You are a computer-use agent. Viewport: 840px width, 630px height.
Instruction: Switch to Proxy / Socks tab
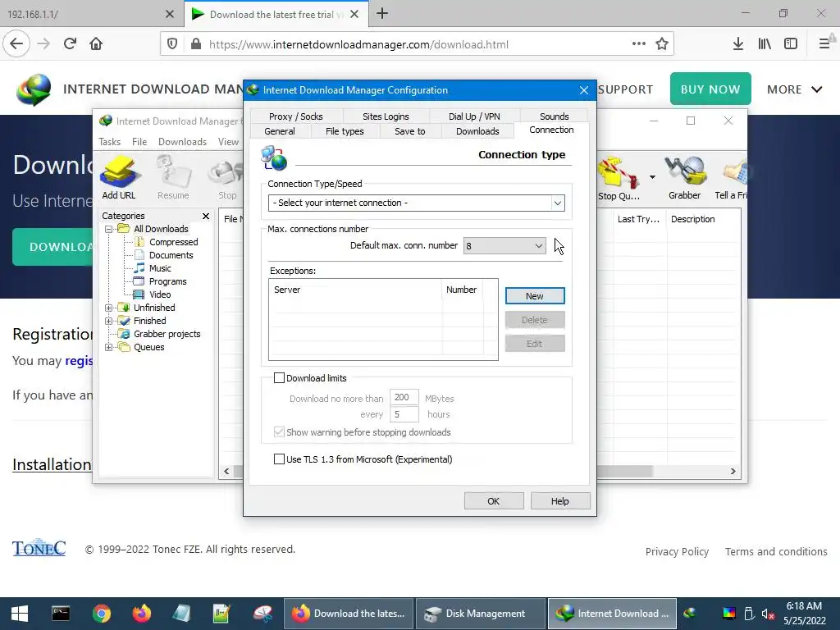(x=295, y=116)
